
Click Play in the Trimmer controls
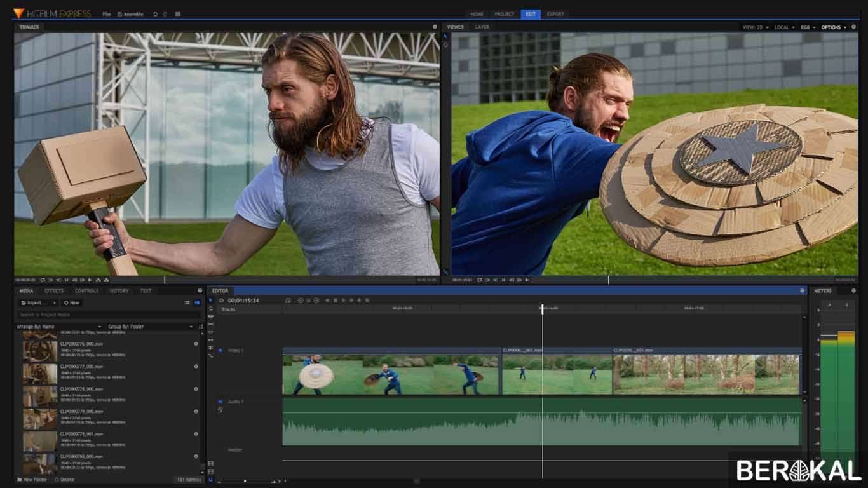(90, 280)
